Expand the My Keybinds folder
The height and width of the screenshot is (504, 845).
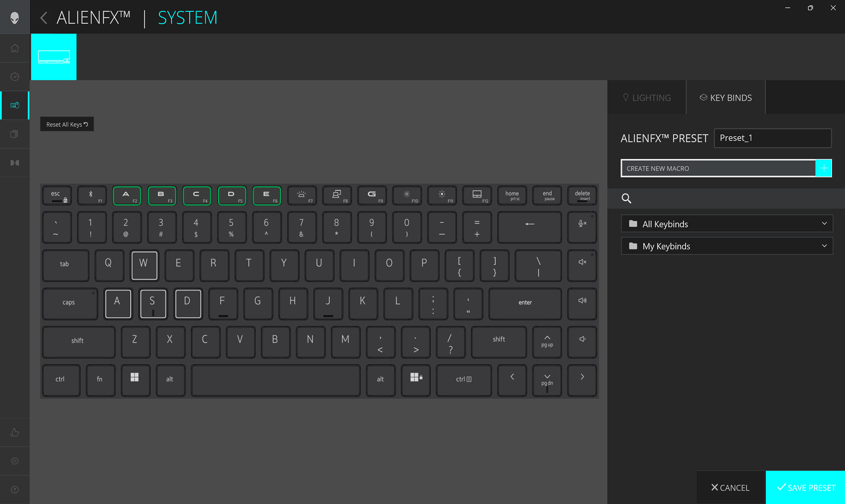click(727, 246)
